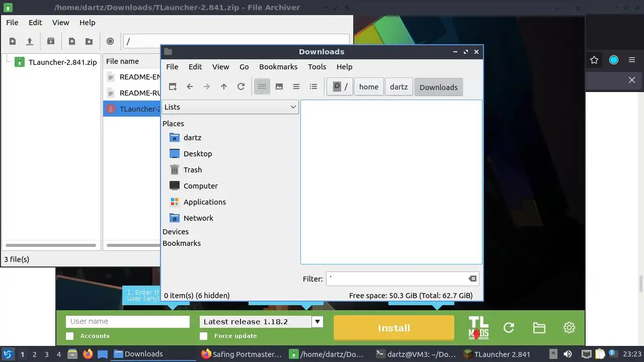Click extract files icon in File Archiver toolbar

click(51, 41)
